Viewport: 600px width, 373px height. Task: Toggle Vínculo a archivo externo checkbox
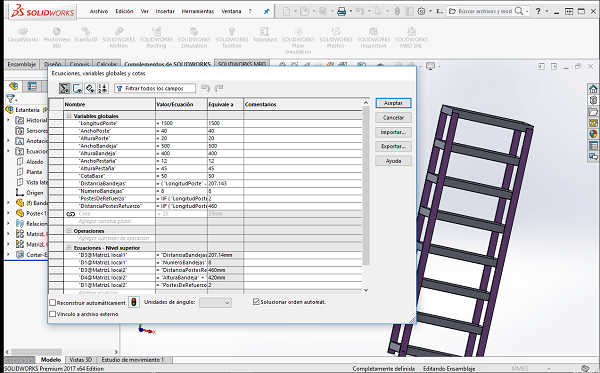click(53, 314)
